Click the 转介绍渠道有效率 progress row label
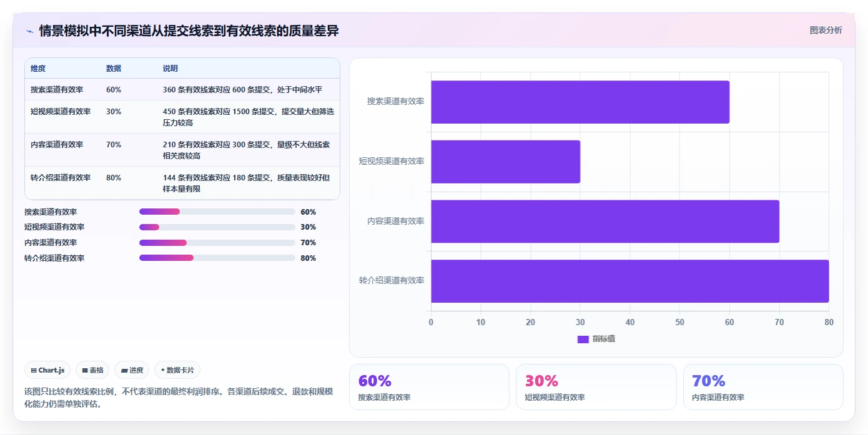 coord(54,258)
